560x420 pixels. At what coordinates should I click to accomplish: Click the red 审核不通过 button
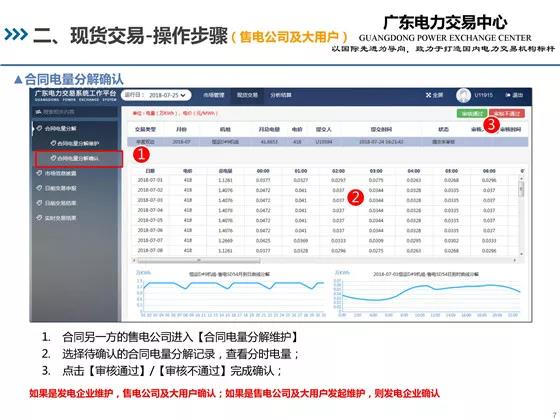pyautogui.click(x=507, y=113)
